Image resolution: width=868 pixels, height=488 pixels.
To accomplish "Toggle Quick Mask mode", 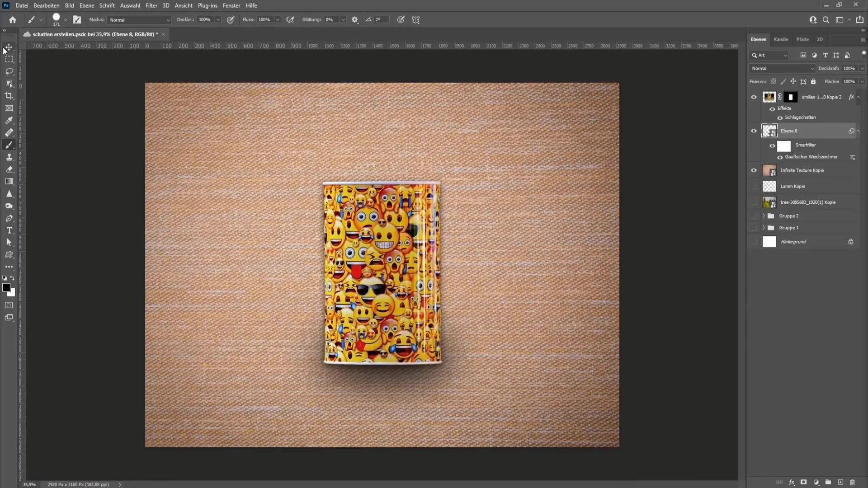I will [x=9, y=305].
